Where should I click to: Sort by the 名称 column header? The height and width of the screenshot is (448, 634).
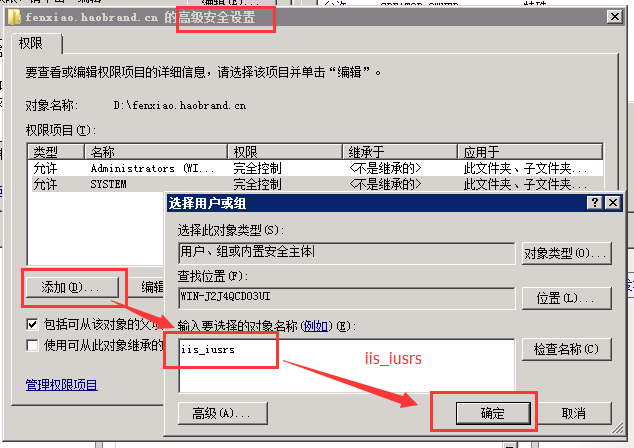tap(156, 152)
